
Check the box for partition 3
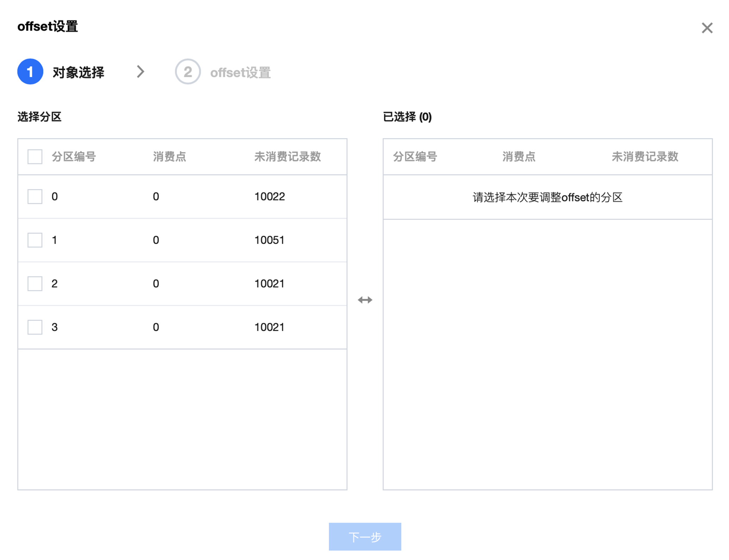click(35, 327)
